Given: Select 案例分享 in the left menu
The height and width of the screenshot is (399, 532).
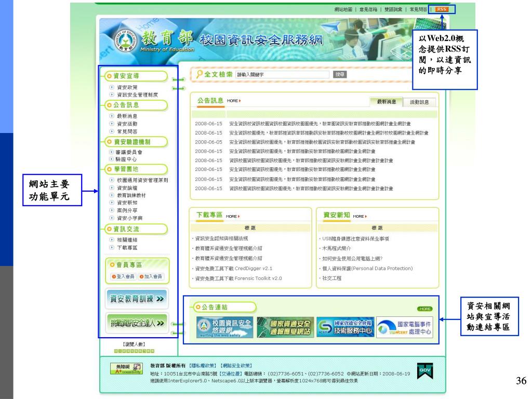Looking at the screenshot, I should point(127,210).
